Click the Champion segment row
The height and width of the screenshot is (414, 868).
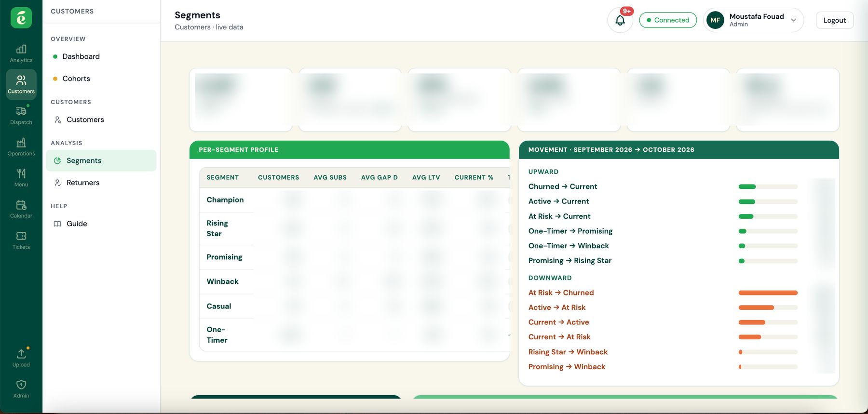(x=354, y=200)
